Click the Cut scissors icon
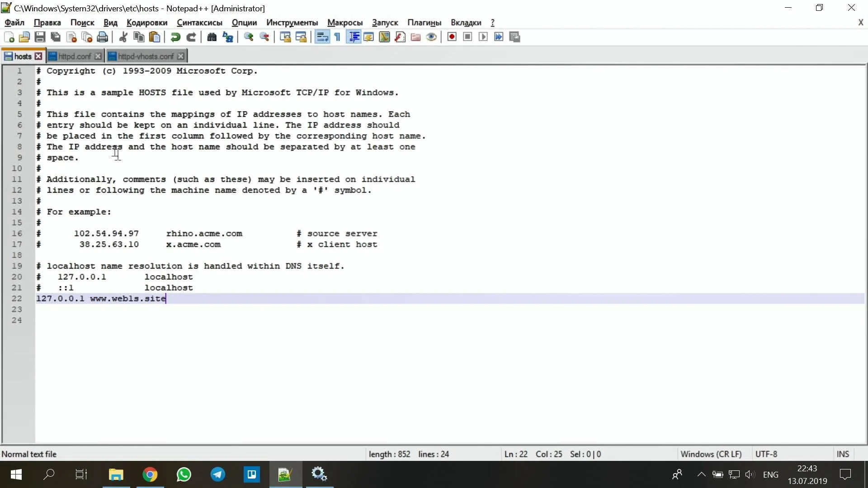The height and width of the screenshot is (488, 868). [x=123, y=37]
